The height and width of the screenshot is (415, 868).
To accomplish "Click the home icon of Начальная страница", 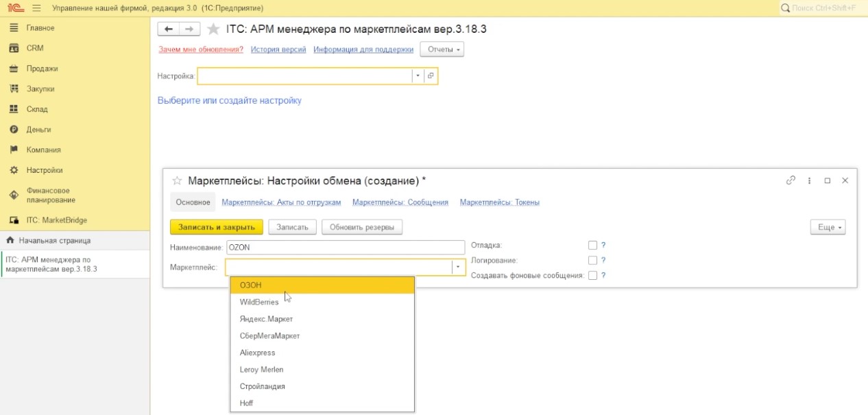I will coord(10,241).
